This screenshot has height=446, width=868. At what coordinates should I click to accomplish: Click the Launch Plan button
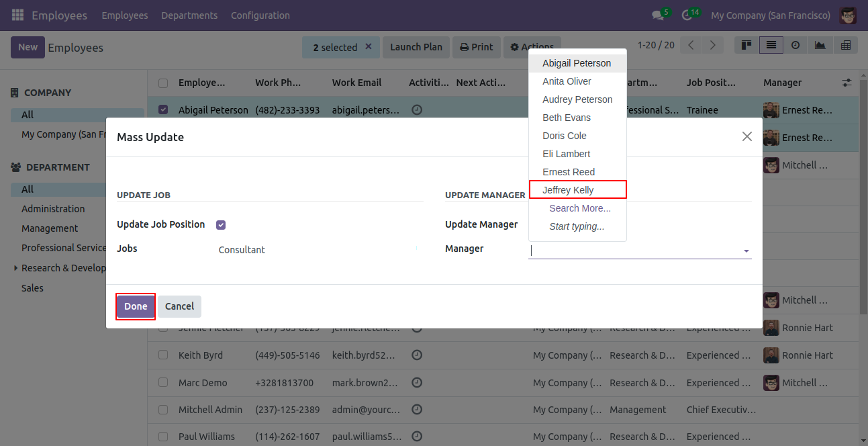pos(416,47)
